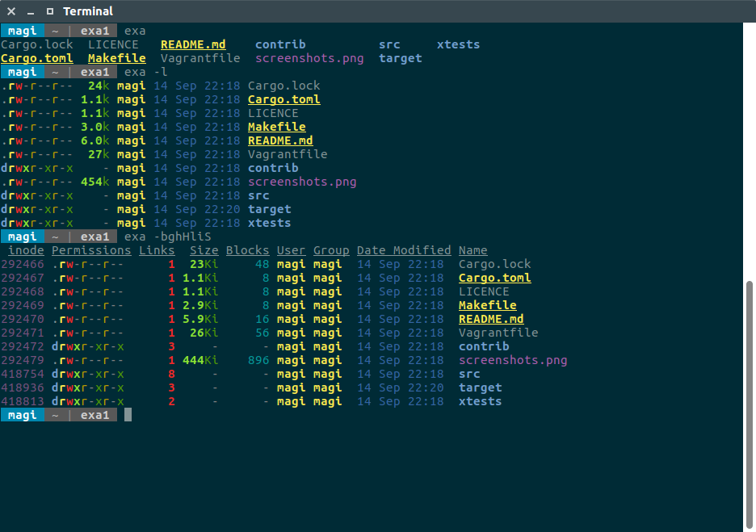Click Vagrantfile in first exa output
Screen dimensions: 756x532
pos(200,58)
